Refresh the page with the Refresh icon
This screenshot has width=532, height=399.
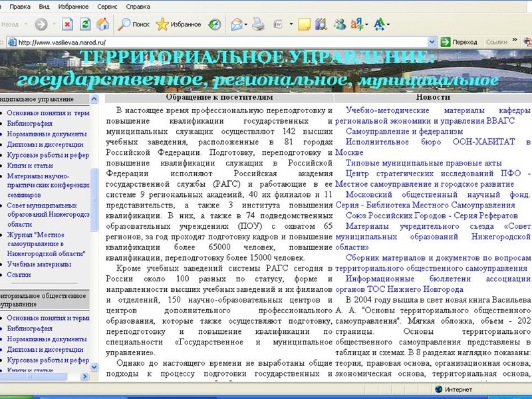click(x=85, y=25)
